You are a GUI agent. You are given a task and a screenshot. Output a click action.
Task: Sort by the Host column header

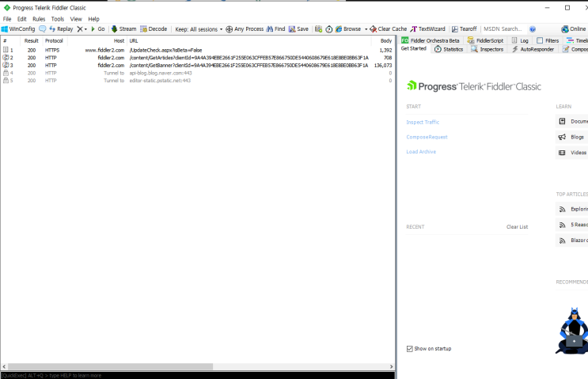(97, 40)
